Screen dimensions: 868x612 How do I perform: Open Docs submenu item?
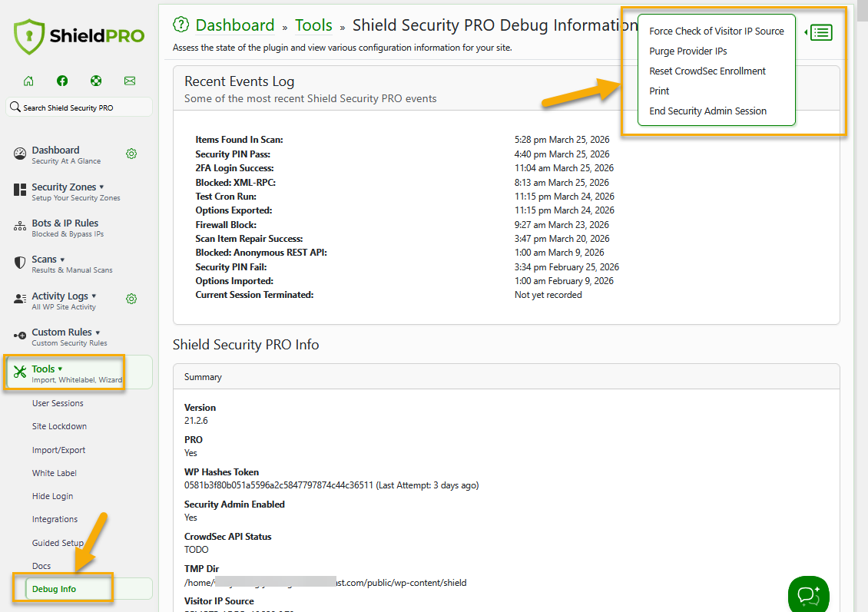[41, 566]
